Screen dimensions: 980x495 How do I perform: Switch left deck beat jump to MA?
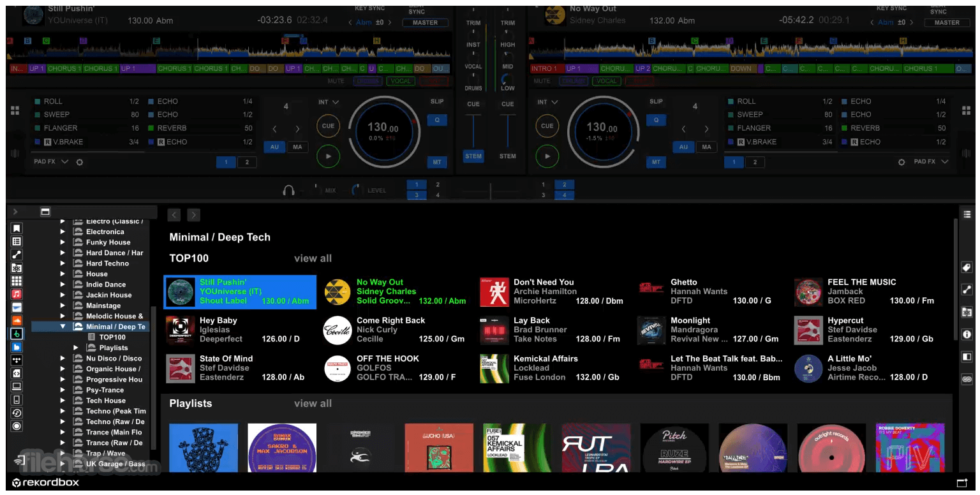click(297, 147)
